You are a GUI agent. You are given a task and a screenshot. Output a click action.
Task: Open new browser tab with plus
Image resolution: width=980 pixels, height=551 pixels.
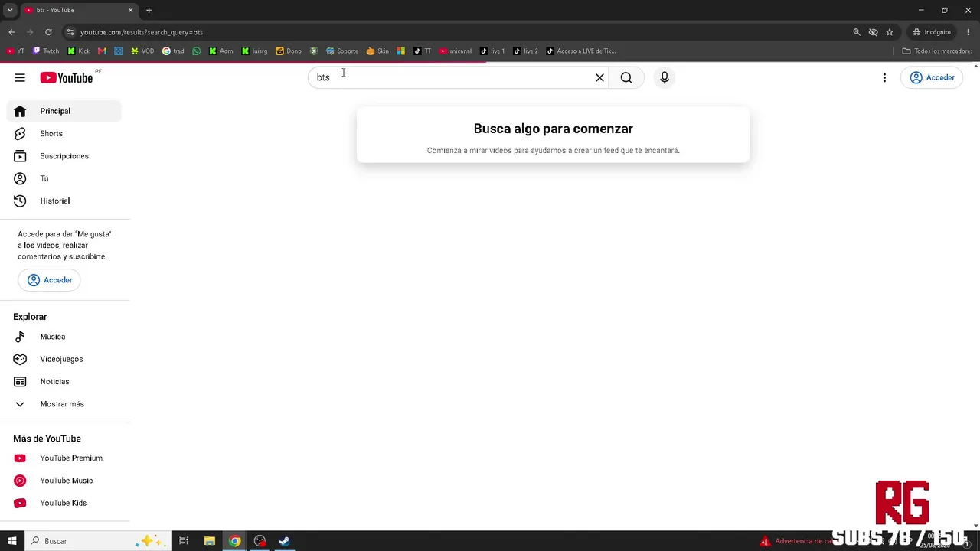pyautogui.click(x=149, y=10)
